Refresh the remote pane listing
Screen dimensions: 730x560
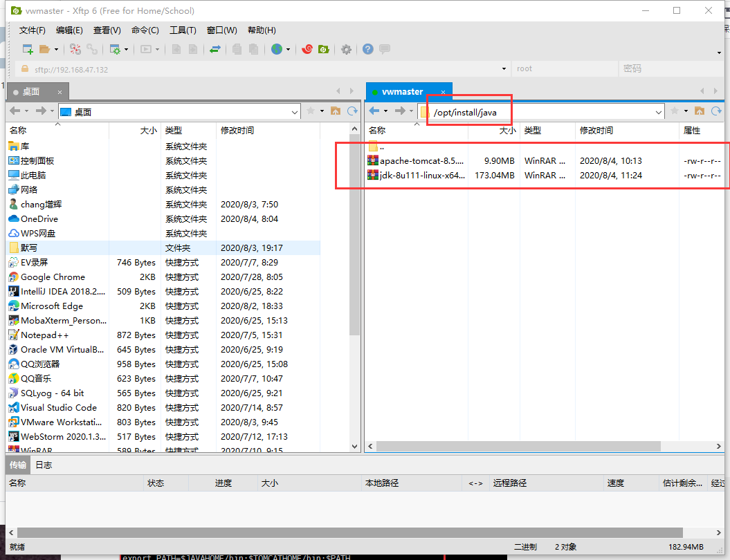716,111
